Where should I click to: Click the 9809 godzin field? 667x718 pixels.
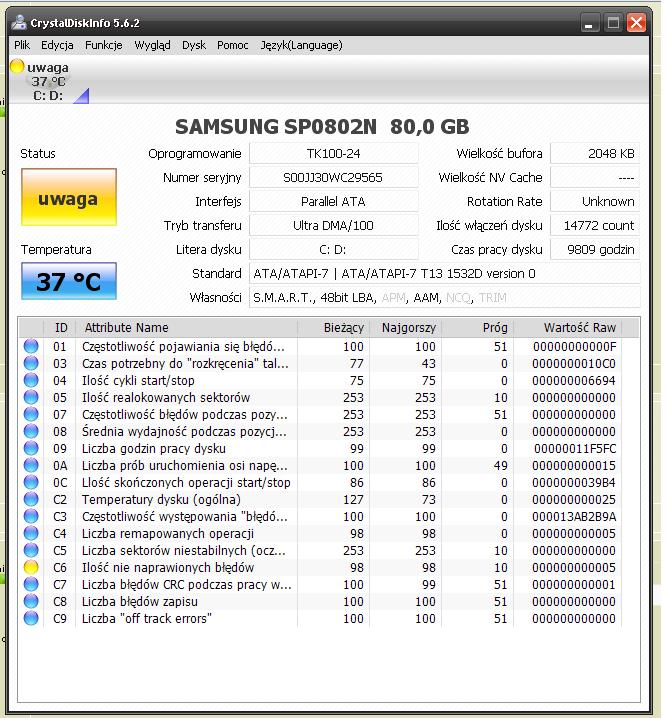[595, 250]
